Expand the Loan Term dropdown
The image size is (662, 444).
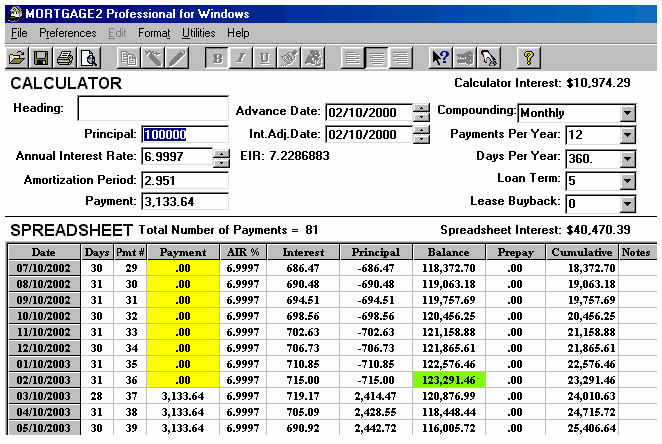627,181
